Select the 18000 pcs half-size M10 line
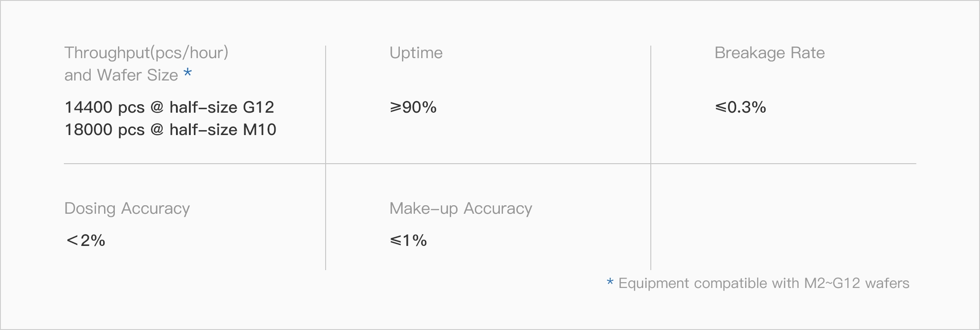 tap(170, 130)
